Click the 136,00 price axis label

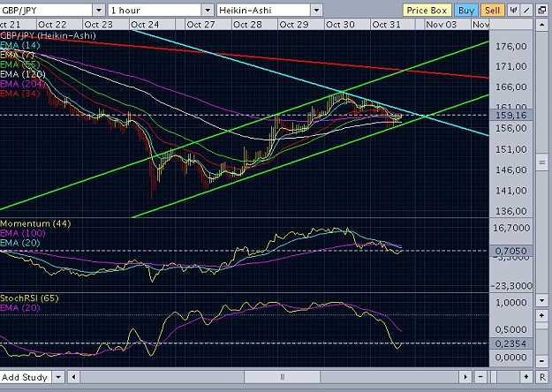511,211
